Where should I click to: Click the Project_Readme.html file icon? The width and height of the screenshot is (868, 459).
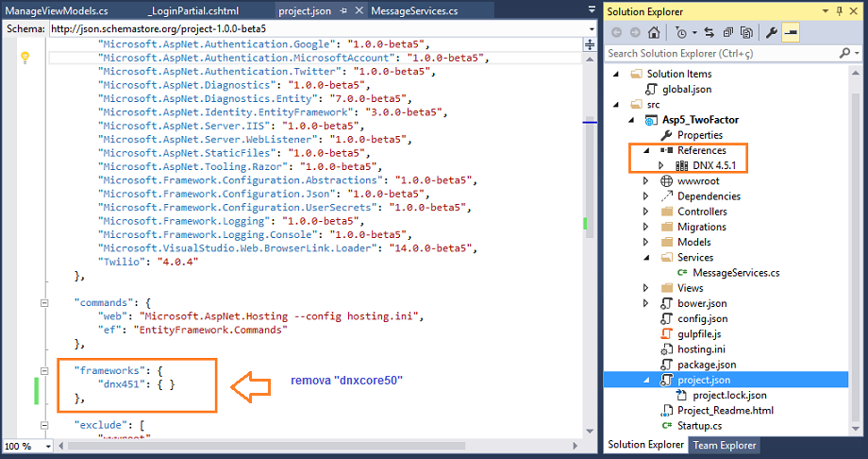666,411
